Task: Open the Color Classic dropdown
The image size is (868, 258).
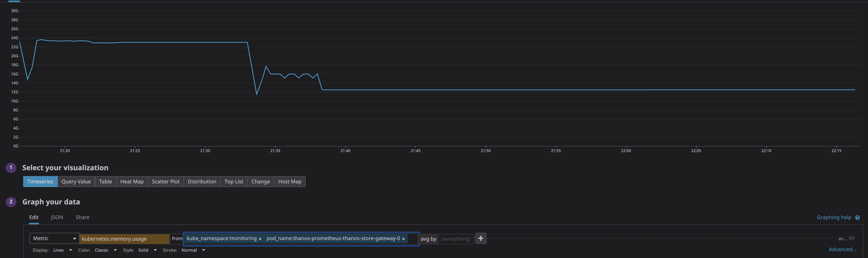Action: pyautogui.click(x=106, y=250)
